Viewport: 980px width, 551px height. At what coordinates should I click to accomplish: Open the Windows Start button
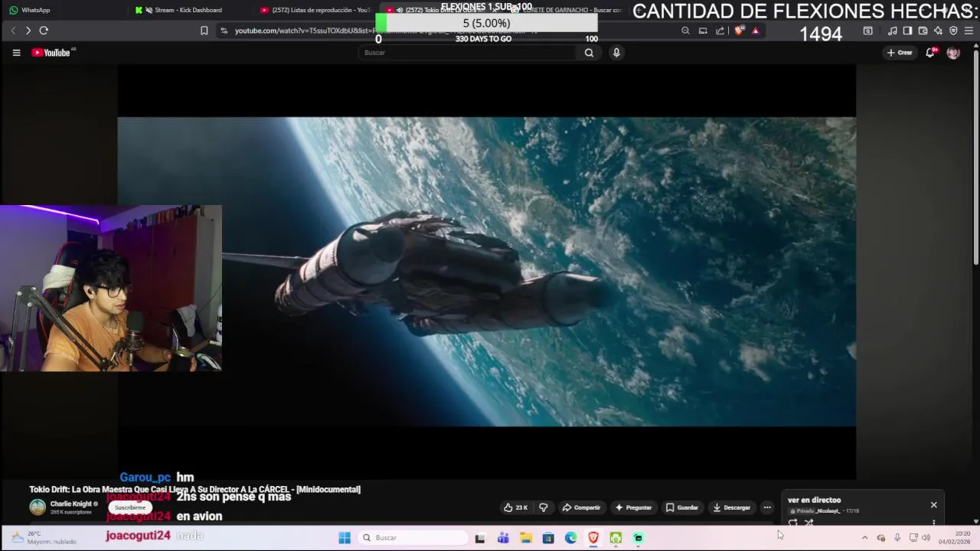pos(345,538)
